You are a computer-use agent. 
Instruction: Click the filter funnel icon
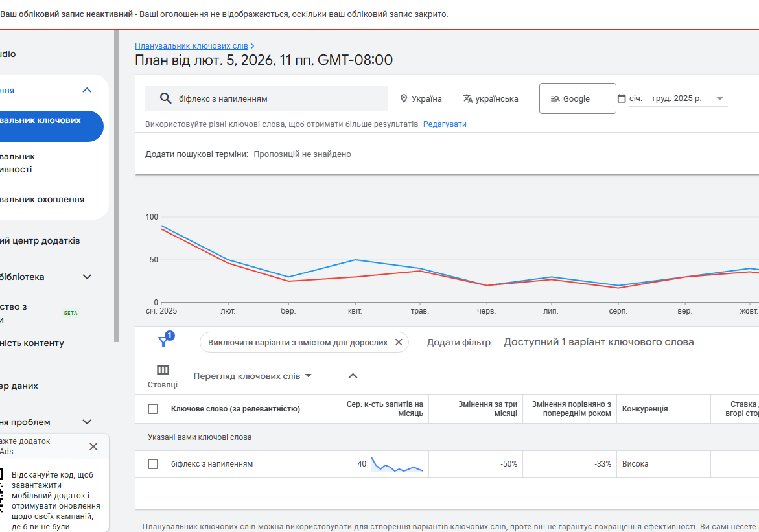pos(163,341)
